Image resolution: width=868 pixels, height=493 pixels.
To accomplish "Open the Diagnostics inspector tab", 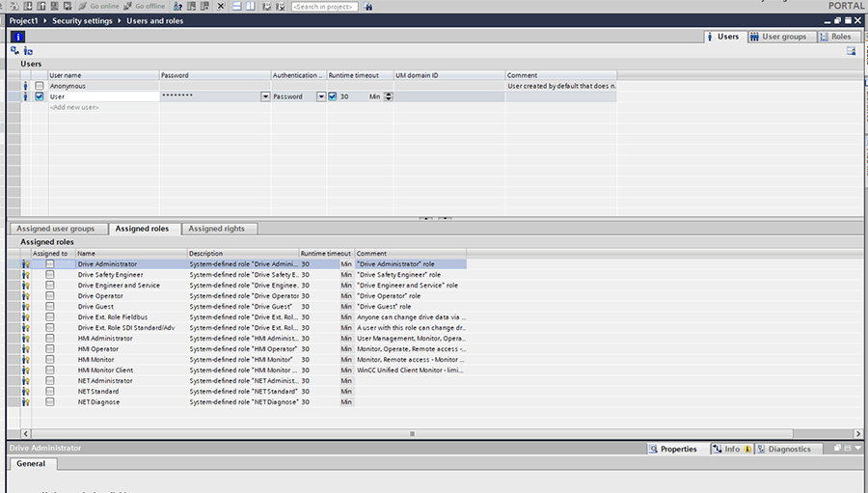I will coord(789,450).
